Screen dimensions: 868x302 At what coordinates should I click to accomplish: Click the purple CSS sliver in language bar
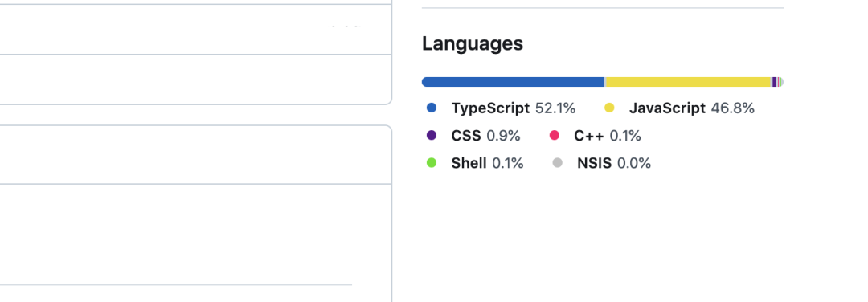point(774,82)
